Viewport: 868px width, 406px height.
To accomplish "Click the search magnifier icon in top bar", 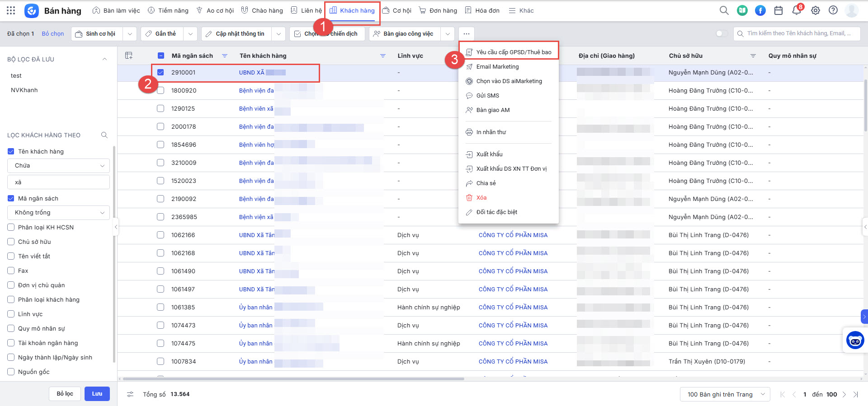I will coord(724,10).
